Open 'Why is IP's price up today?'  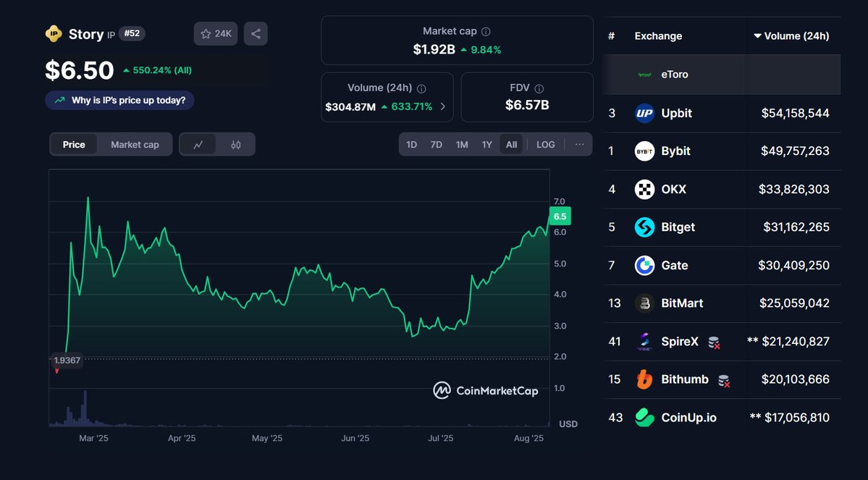point(119,100)
